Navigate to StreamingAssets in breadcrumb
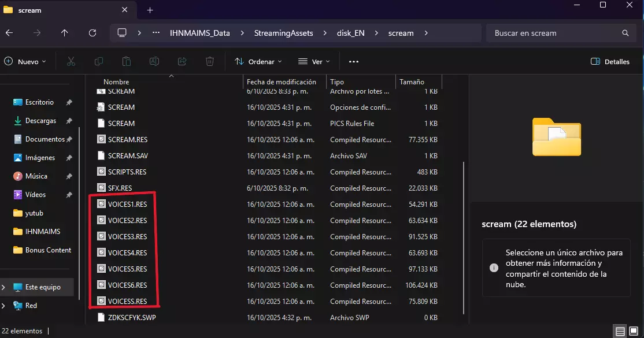Image resolution: width=644 pixels, height=338 pixels. pyautogui.click(x=283, y=33)
